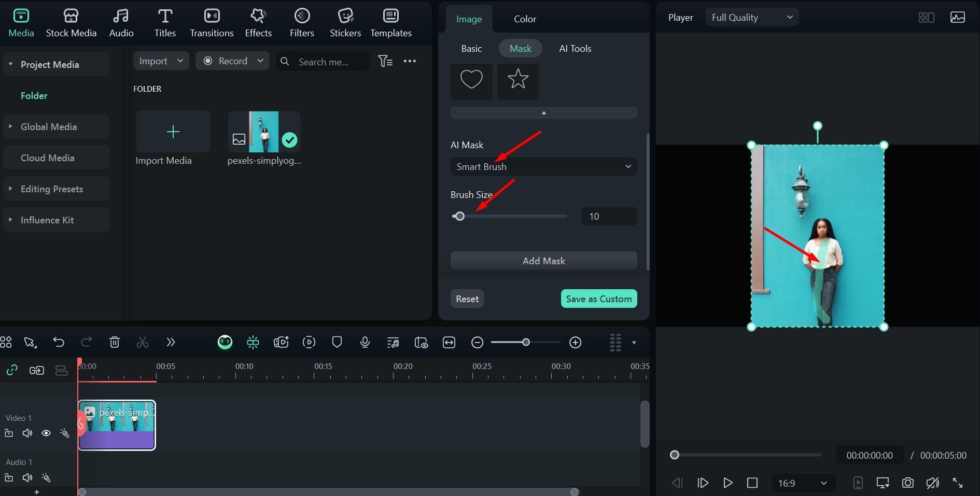
Task: Click the Reset button
Action: pos(467,299)
